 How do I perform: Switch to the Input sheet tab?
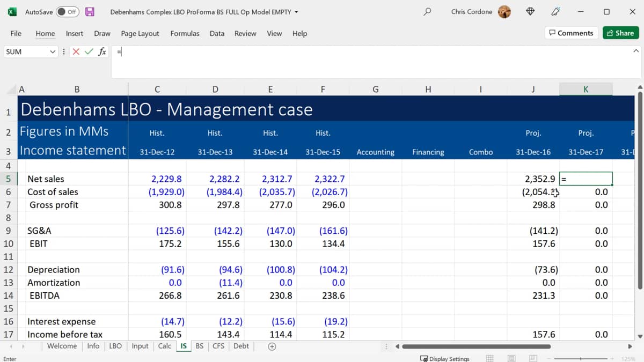(x=140, y=346)
